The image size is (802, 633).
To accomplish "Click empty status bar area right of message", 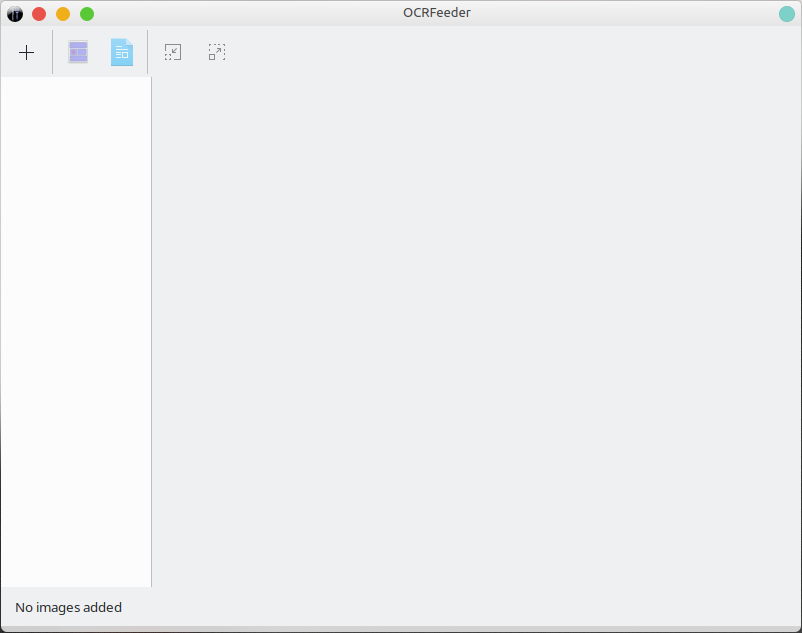I will [x=450, y=607].
